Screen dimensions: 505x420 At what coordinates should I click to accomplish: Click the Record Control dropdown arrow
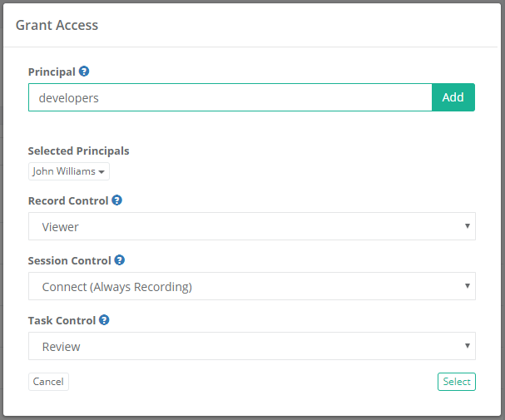(x=468, y=226)
